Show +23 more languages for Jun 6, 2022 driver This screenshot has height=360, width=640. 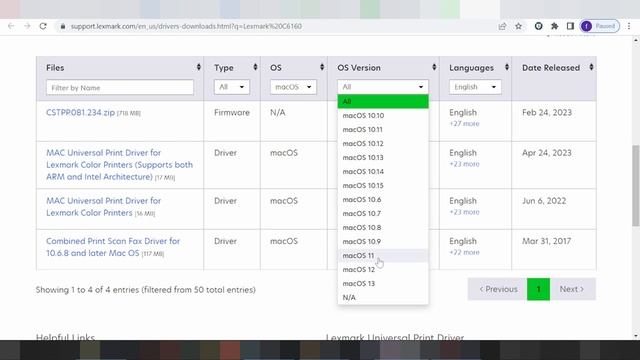[x=464, y=212]
